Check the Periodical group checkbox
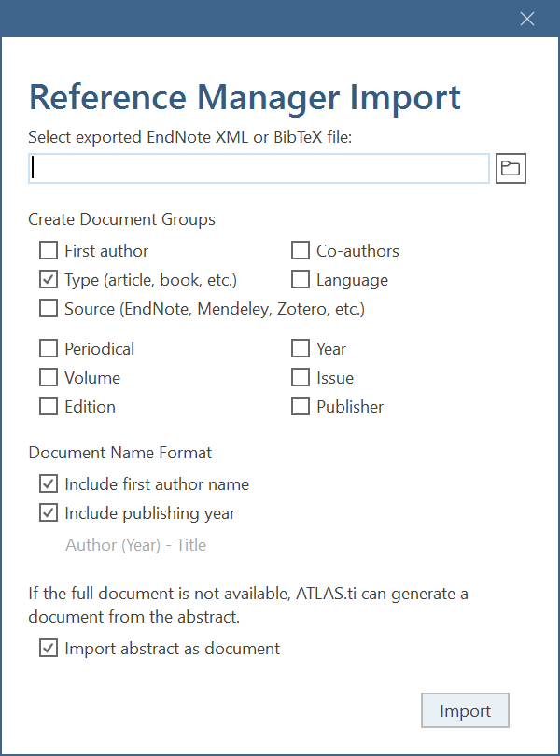This screenshot has width=560, height=756. tap(49, 348)
